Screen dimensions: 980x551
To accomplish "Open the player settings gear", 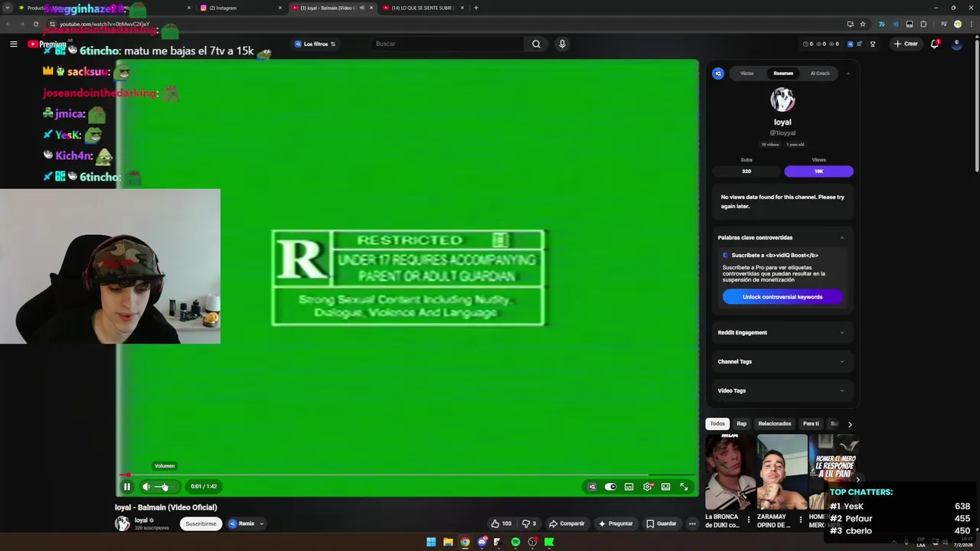I will [648, 487].
